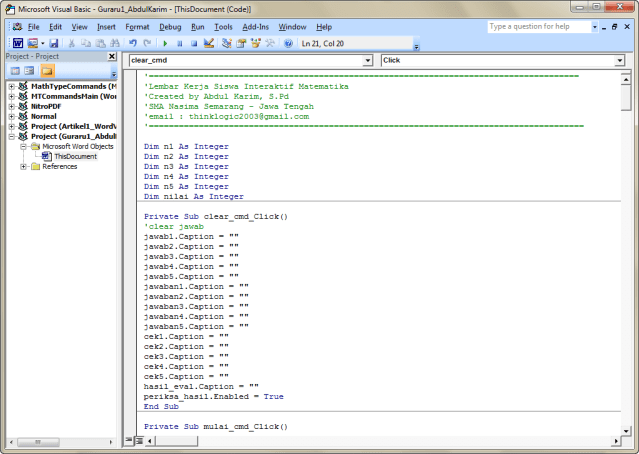Click View Code icon in Project panel
The image size is (639, 454).
point(13,72)
